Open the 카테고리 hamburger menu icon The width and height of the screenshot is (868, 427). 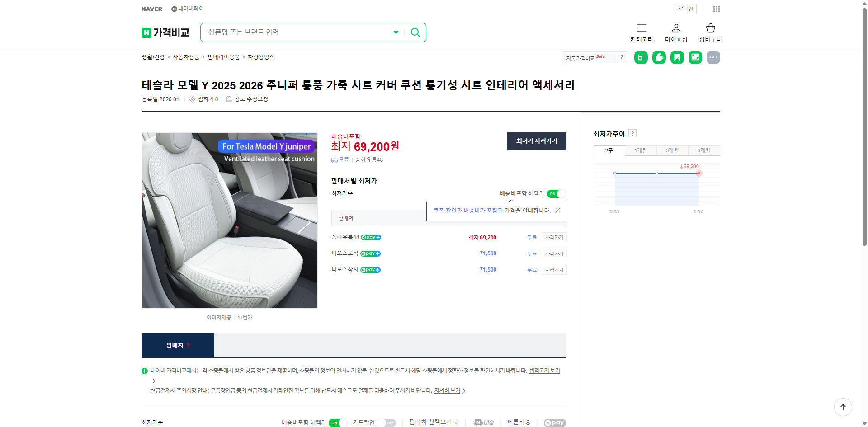click(x=642, y=28)
